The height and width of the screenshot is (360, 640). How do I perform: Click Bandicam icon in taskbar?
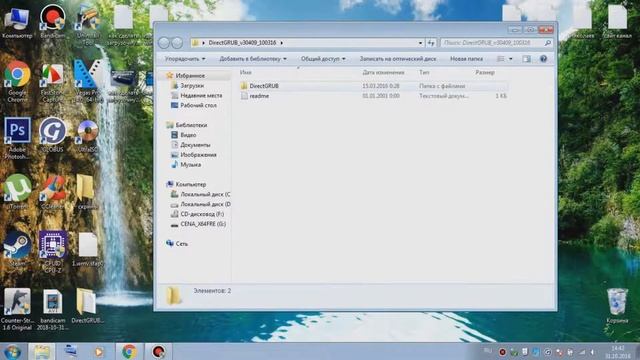159,351
